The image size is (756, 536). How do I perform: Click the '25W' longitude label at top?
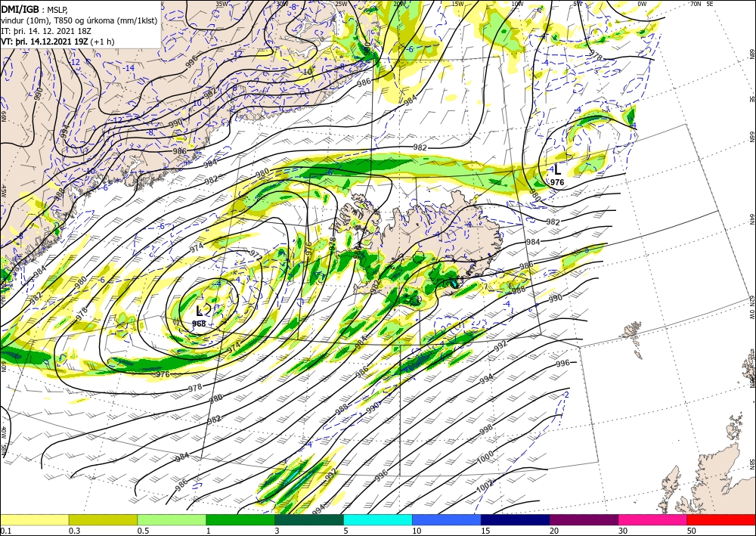tap(341, 4)
